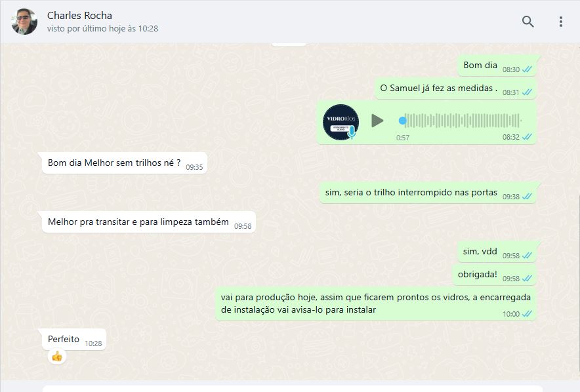The width and height of the screenshot is (580, 392).
Task: Click the Vidrorios audio sender avatar
Action: [x=341, y=122]
